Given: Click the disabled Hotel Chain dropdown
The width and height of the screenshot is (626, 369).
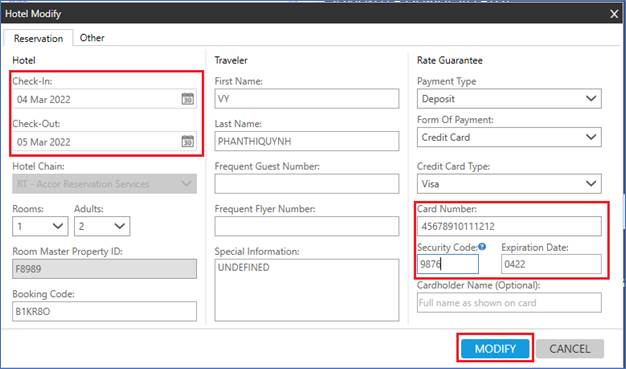Looking at the screenshot, I should coord(104,184).
